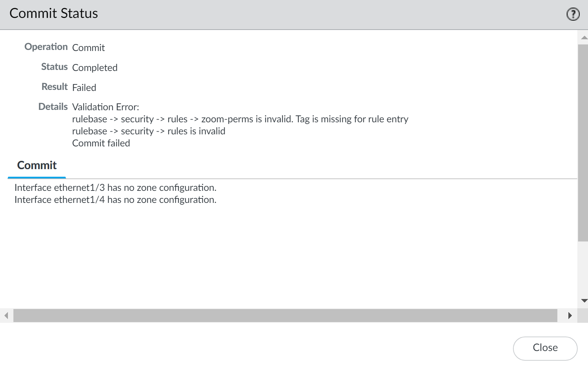588x371 pixels.
Task: Click the 'Commit failed' detail line
Action: [101, 143]
